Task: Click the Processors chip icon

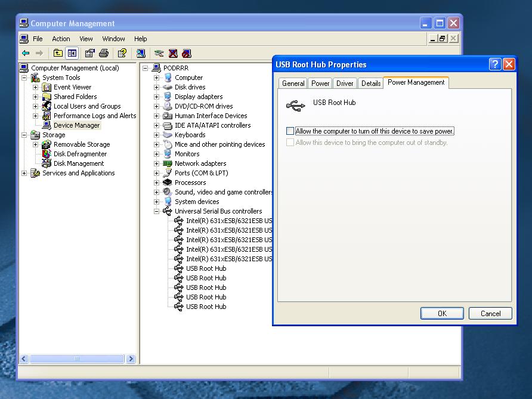Action: (168, 183)
